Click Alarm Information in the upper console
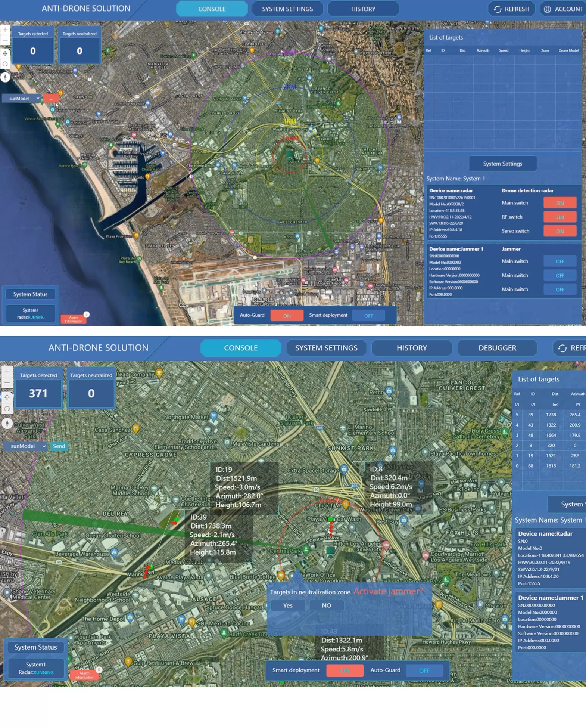 (x=74, y=319)
